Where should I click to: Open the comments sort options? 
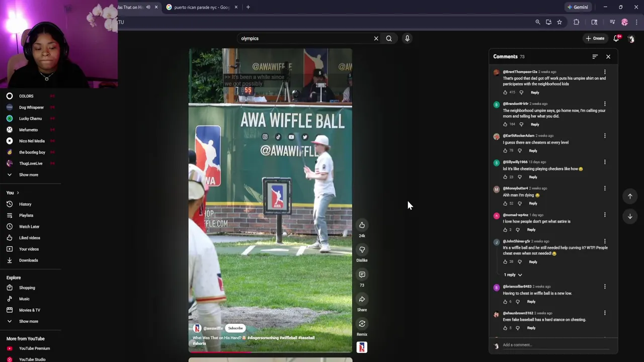point(595,57)
